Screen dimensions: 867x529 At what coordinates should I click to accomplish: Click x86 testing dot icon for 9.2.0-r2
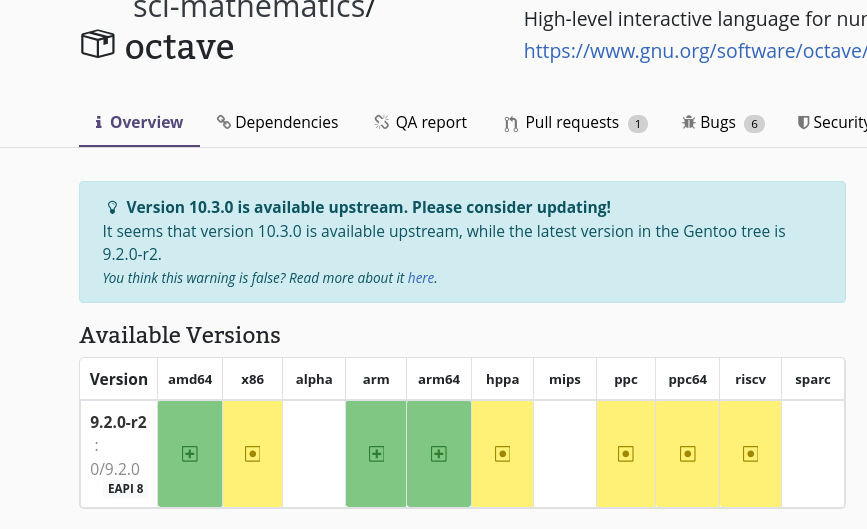click(252, 454)
